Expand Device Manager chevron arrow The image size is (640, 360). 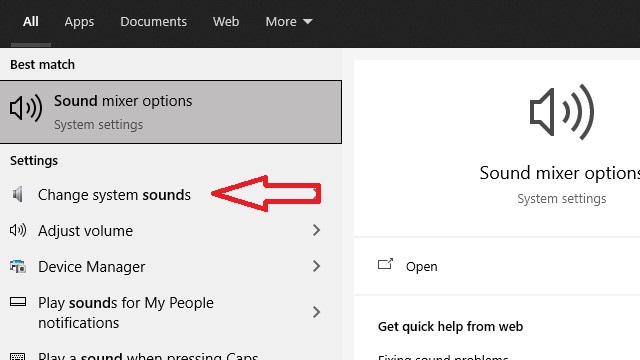(316, 266)
